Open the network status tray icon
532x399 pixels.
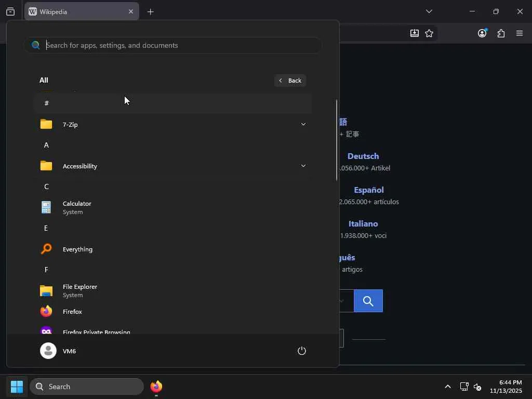click(x=464, y=387)
